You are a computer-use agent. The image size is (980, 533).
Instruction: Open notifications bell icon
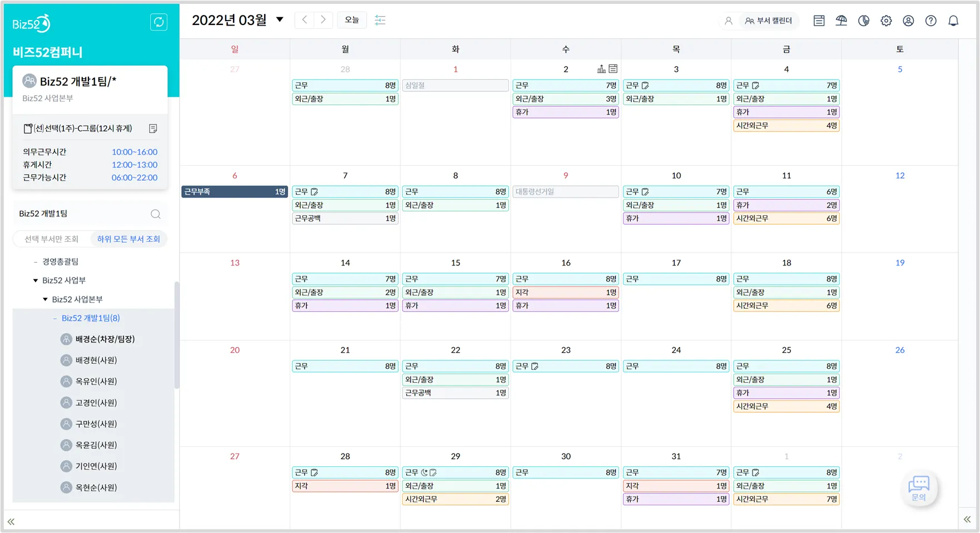tap(953, 21)
